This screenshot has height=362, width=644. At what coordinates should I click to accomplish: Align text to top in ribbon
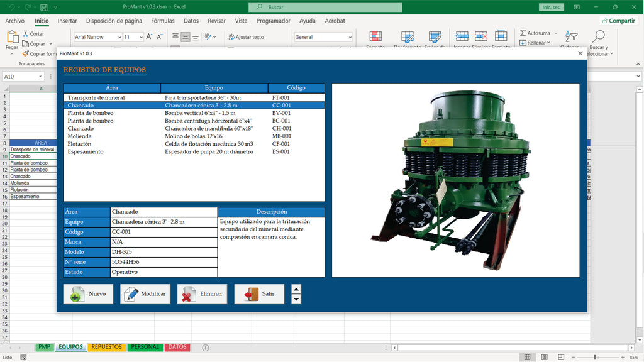(x=175, y=37)
